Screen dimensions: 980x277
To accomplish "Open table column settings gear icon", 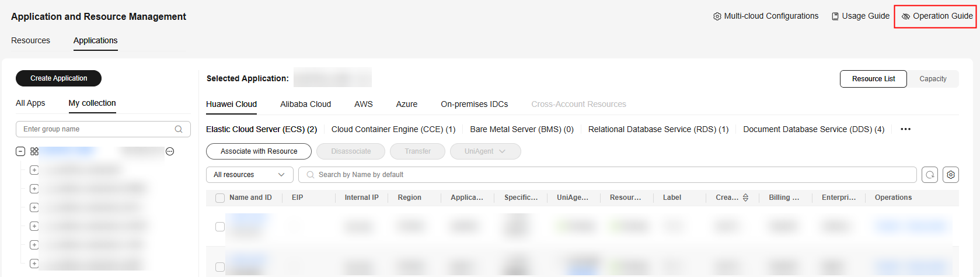I will (951, 175).
